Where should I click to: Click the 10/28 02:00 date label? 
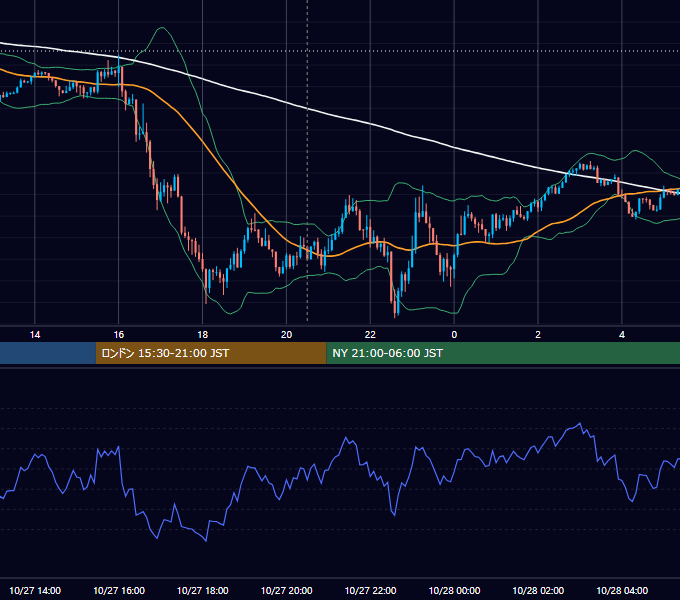coord(538,590)
